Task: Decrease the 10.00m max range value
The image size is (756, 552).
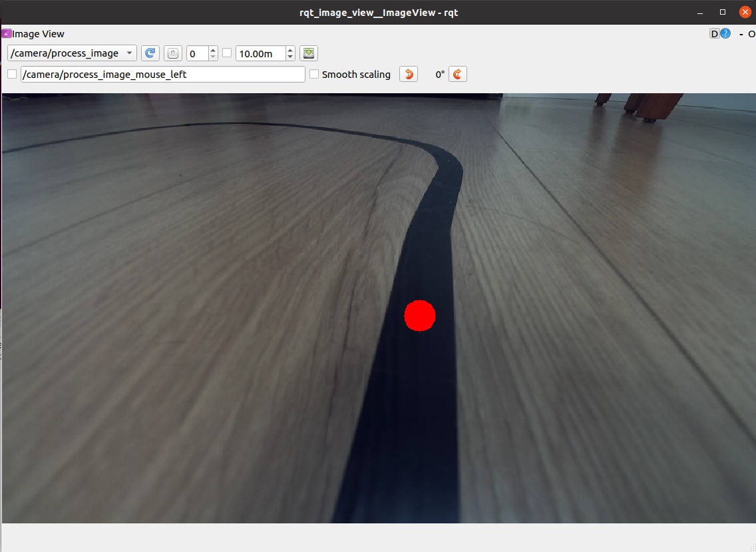Action: click(x=290, y=57)
